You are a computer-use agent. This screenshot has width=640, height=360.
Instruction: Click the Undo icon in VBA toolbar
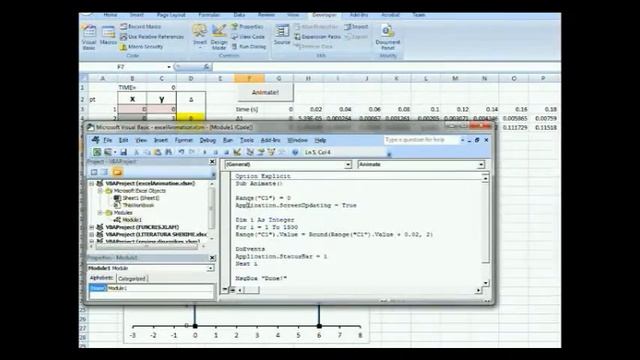(x=181, y=152)
